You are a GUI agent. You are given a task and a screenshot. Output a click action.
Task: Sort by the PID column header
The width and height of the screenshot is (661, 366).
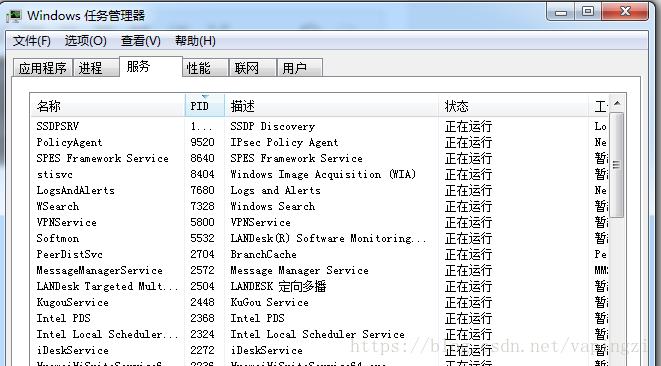point(205,106)
